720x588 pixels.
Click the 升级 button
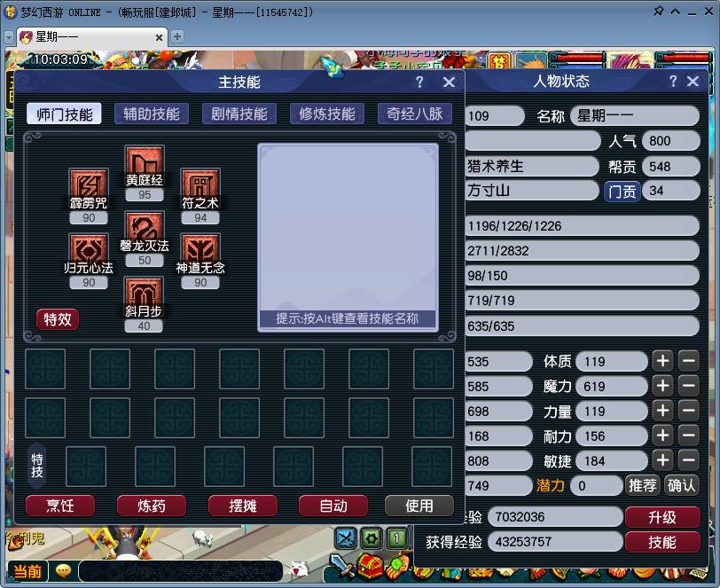coord(662,517)
